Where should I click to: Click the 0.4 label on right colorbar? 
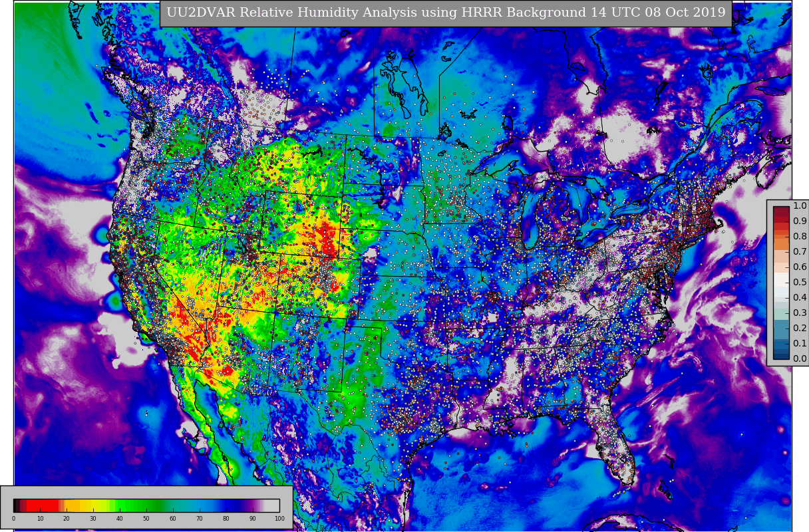coord(800,297)
